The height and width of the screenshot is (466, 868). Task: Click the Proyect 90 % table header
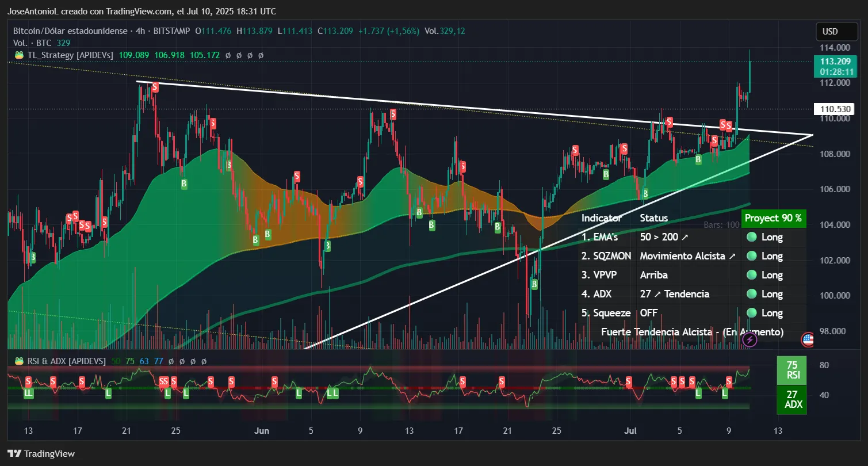click(x=774, y=218)
